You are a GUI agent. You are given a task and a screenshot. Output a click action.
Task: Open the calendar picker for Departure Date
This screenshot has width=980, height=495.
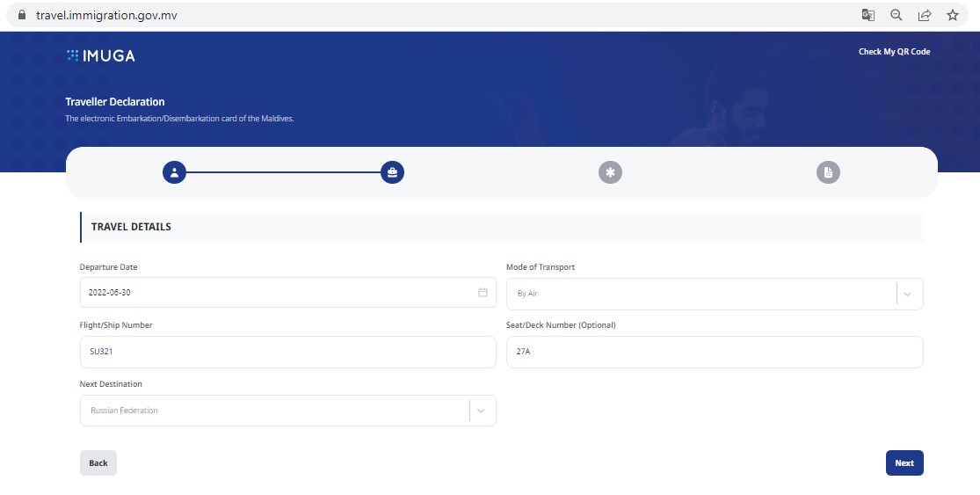click(x=483, y=293)
